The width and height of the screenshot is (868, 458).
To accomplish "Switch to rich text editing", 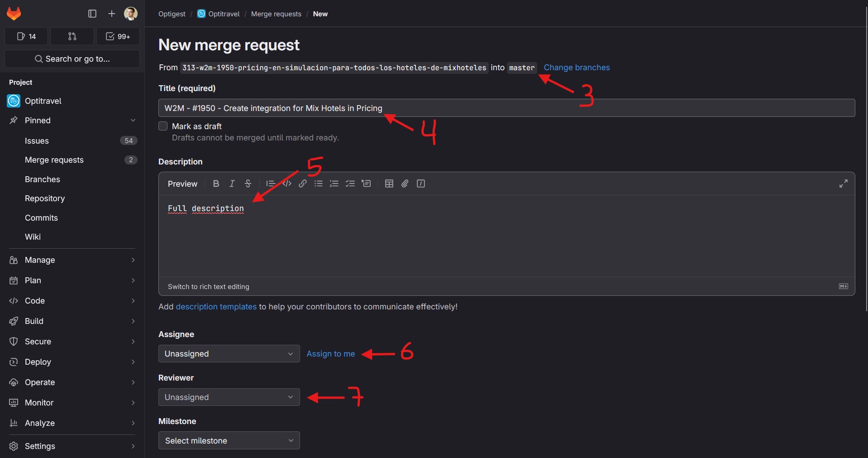I will [208, 287].
